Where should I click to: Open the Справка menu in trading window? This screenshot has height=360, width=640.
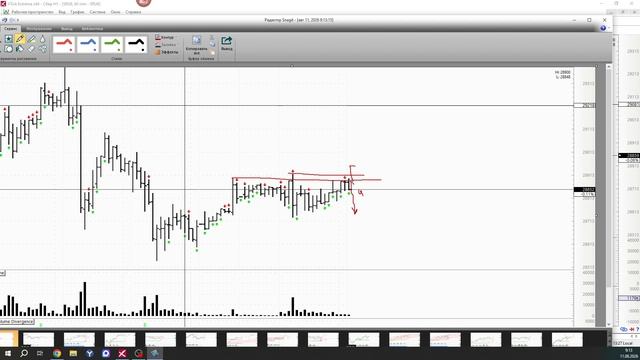pos(133,12)
